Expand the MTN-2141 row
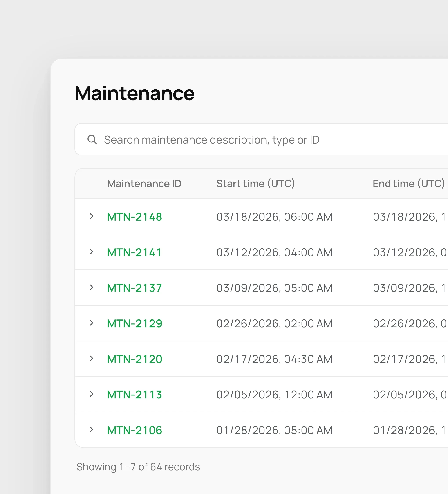 (91, 252)
